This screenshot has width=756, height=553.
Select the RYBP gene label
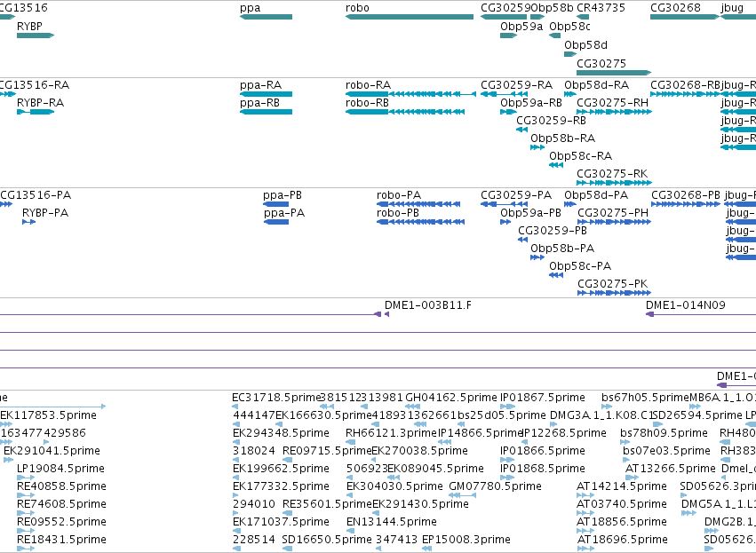(x=29, y=26)
